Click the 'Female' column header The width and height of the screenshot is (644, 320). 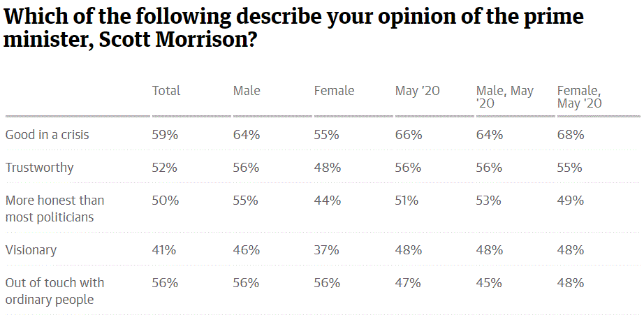[x=334, y=91]
